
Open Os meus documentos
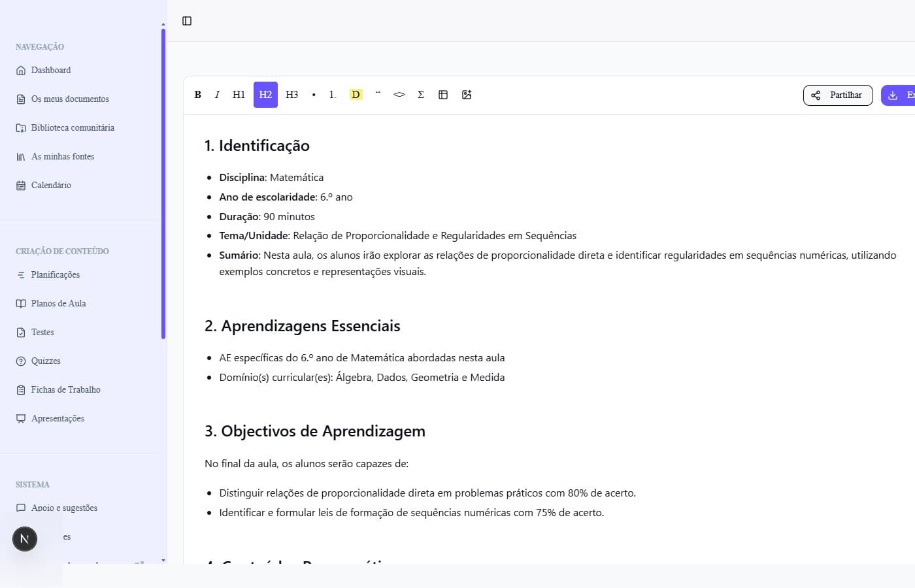70,99
